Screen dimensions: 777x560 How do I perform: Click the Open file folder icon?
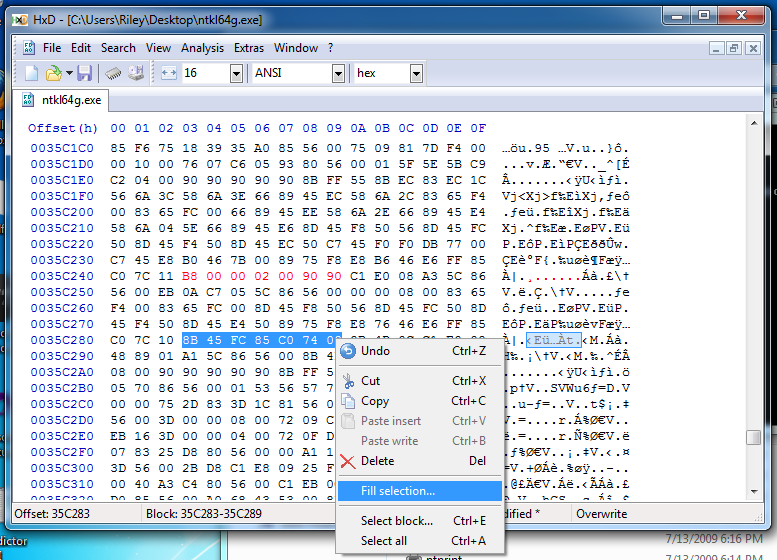point(53,73)
